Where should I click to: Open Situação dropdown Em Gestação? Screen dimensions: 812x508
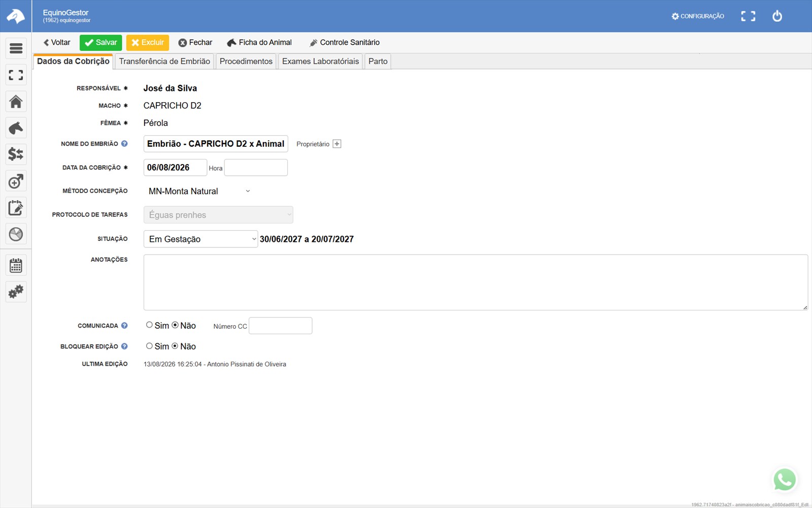click(x=200, y=239)
